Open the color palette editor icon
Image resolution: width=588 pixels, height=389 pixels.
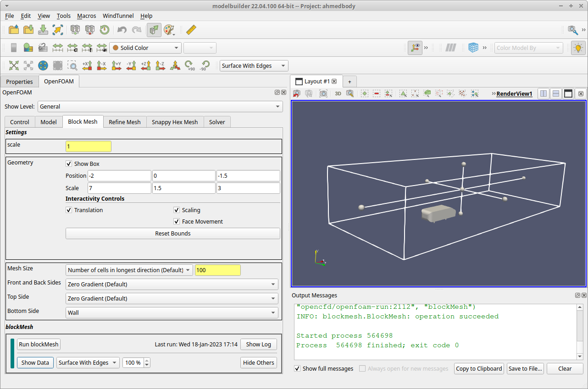[x=169, y=30]
